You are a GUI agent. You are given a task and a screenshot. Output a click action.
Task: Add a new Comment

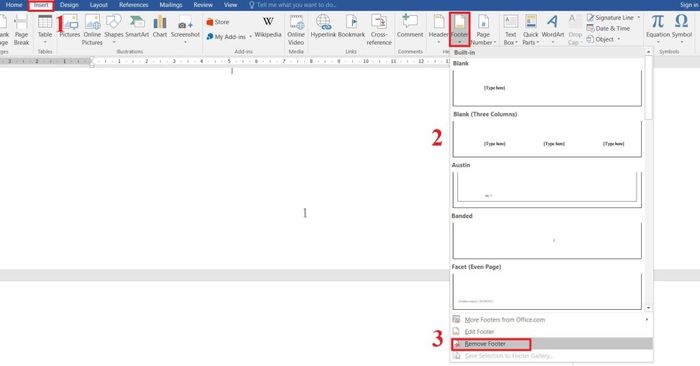(410, 27)
